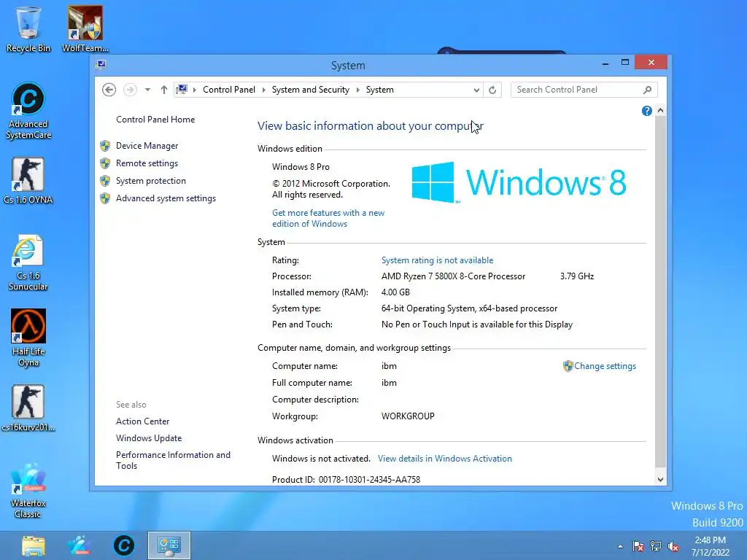This screenshot has height=560, width=747.
Task: Click the Action Center flag tray icon
Action: coord(638,546)
